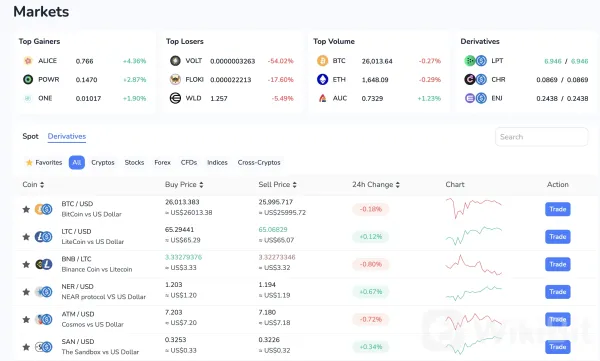
Task: Click the ATM / USD pair icon
Action: coord(44,319)
